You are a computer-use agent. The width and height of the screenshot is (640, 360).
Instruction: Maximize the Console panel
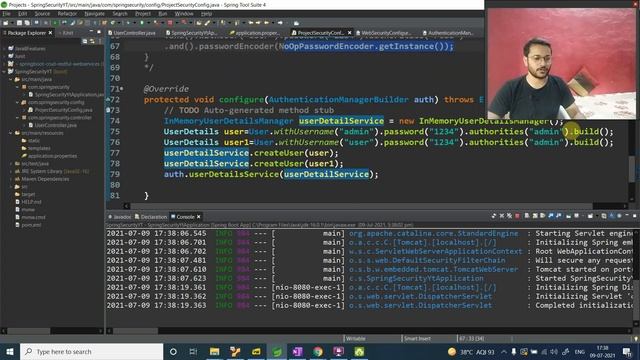click(x=634, y=216)
